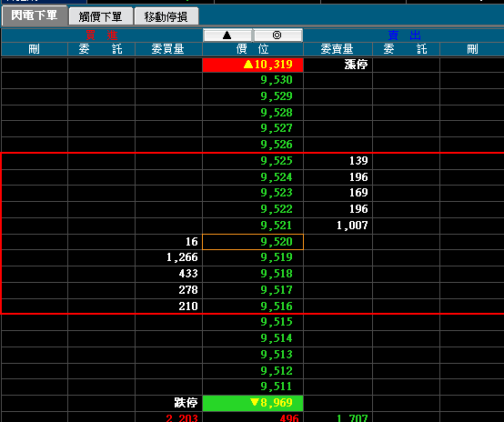Screen dimensions: 504x422
Task: Click the buy-side 委託 column header
Action: [x=101, y=49]
